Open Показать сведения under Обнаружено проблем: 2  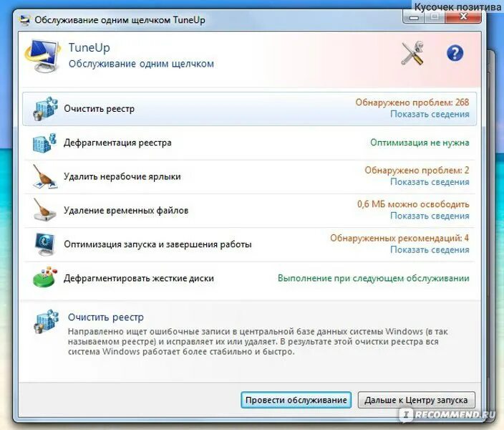(x=430, y=182)
